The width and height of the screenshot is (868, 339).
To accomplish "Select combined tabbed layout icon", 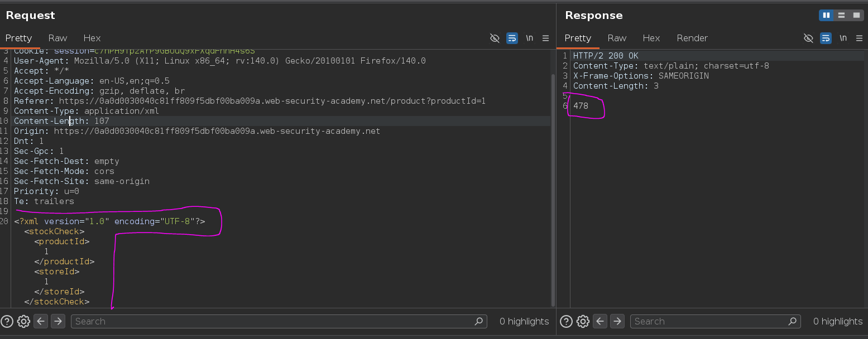I will (x=855, y=15).
